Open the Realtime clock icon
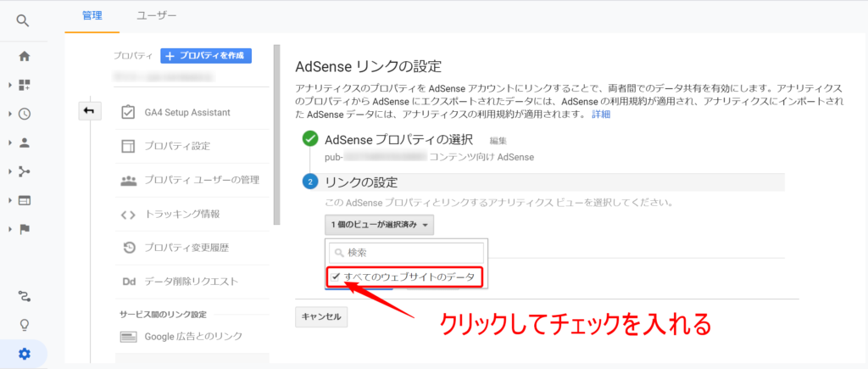The width and height of the screenshot is (868, 369). pyautogui.click(x=25, y=114)
